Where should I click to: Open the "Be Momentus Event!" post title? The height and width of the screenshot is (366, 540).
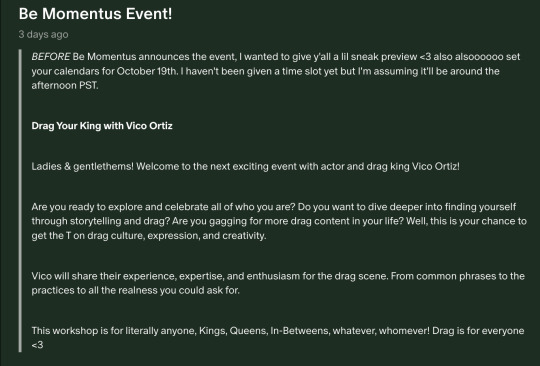tap(95, 14)
